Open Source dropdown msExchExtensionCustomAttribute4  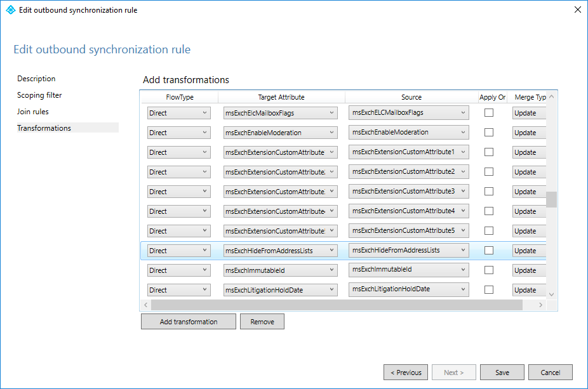409,211
